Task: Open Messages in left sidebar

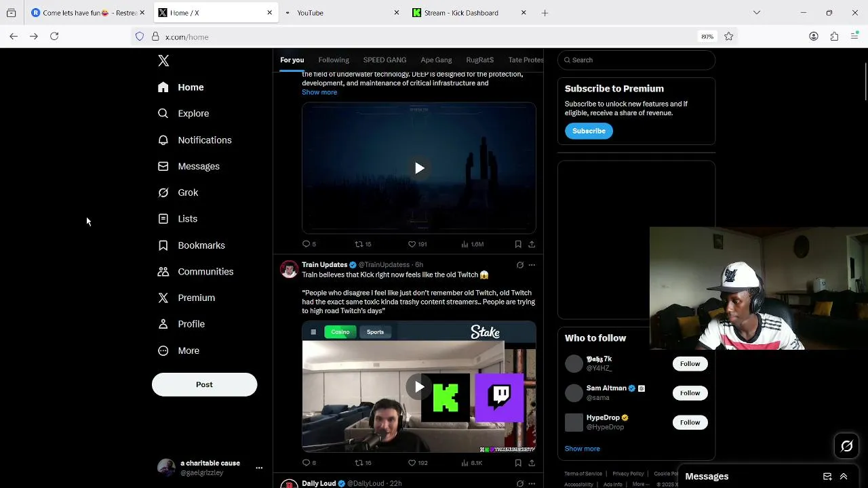Action: coord(189,167)
